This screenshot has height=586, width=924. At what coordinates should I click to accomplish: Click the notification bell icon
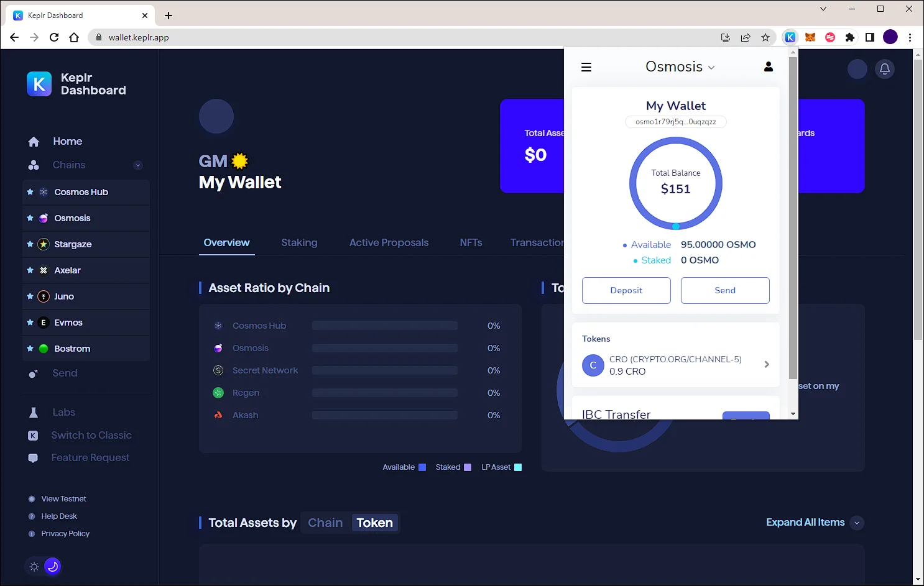885,69
